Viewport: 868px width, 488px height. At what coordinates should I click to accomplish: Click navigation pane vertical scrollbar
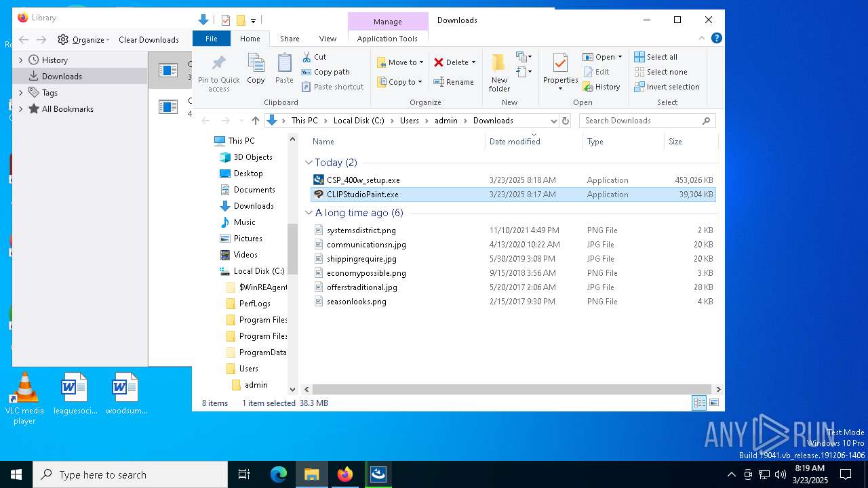click(293, 249)
